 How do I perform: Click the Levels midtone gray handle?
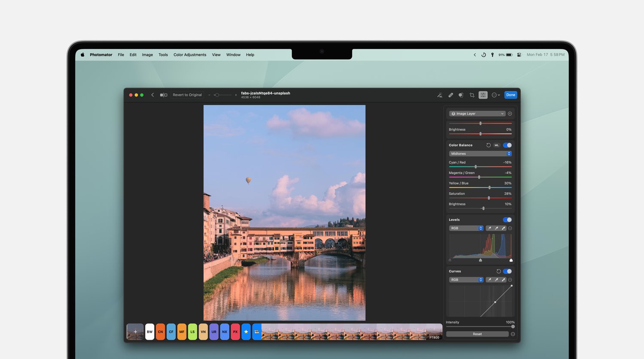click(480, 260)
